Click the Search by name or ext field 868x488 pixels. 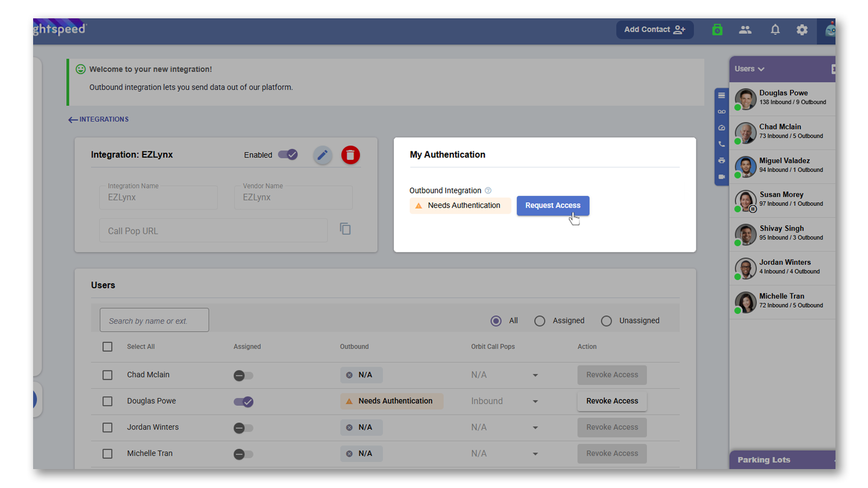point(154,320)
